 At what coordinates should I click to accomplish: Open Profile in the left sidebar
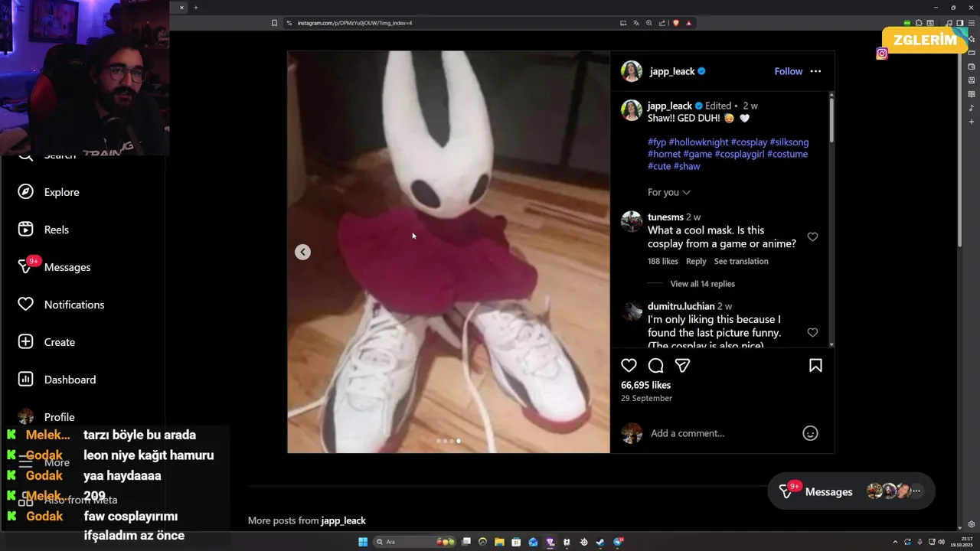(46, 417)
